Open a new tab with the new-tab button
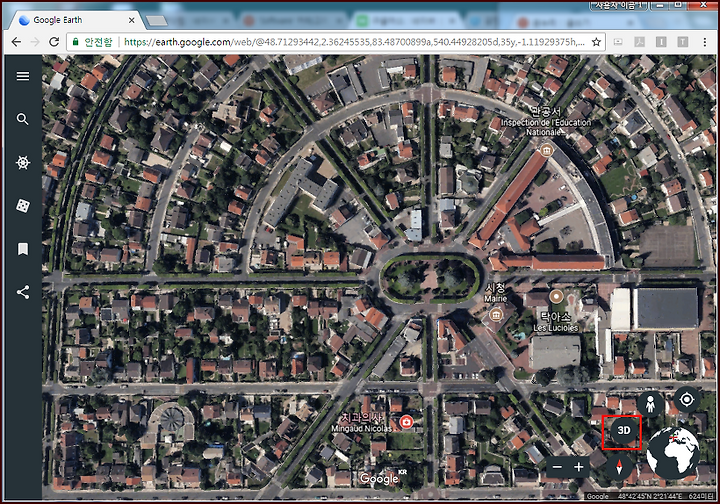 coord(157,21)
